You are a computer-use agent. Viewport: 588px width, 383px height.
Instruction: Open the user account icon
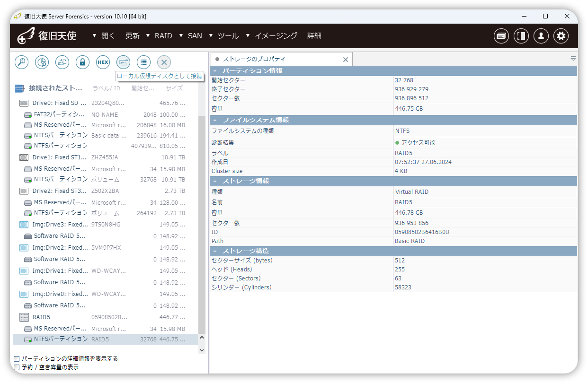tap(541, 36)
